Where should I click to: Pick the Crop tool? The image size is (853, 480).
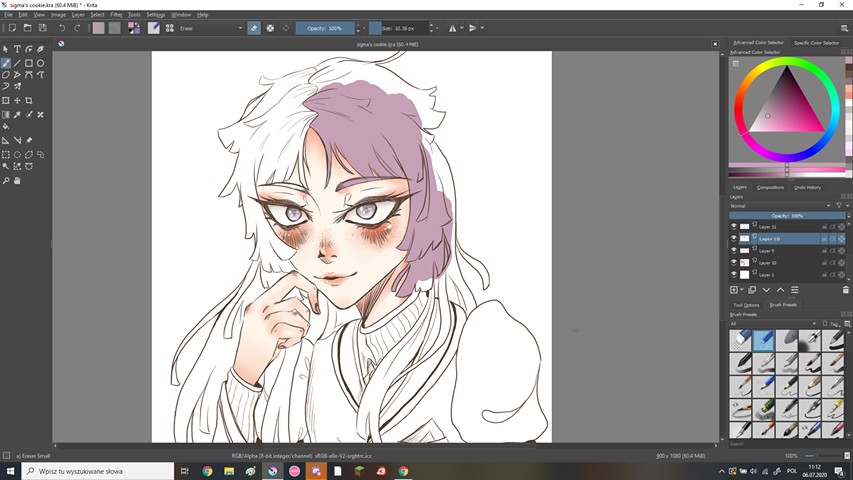[x=29, y=101]
